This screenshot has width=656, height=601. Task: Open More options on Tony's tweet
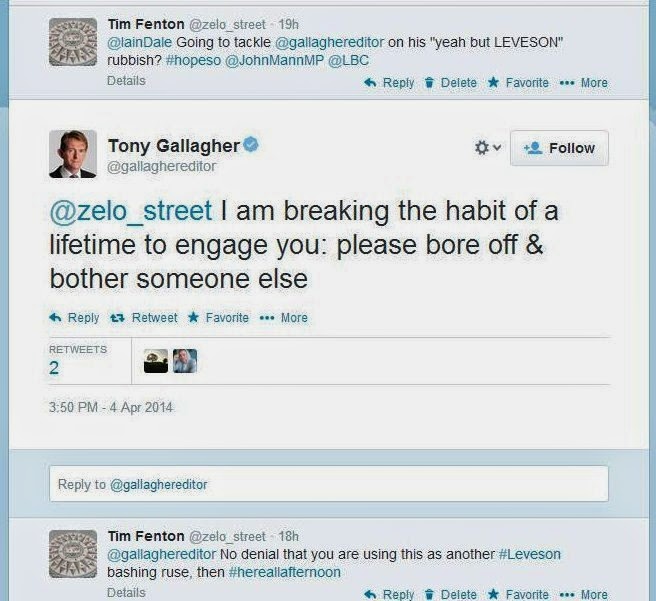click(x=284, y=318)
